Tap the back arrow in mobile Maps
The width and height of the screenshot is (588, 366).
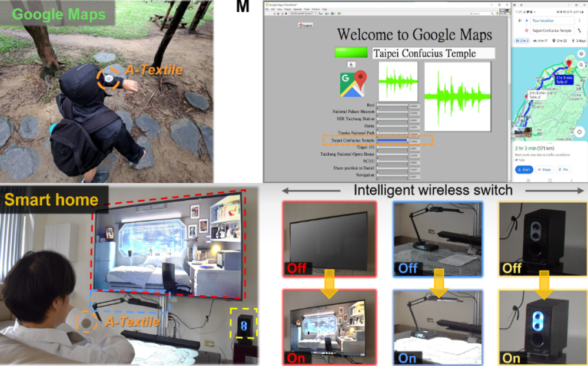(519, 20)
